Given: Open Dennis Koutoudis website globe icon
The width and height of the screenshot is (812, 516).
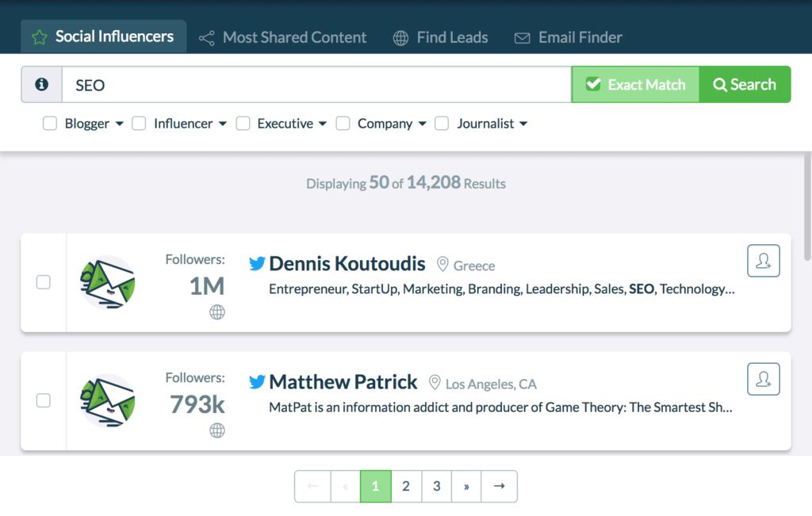Looking at the screenshot, I should [217, 312].
